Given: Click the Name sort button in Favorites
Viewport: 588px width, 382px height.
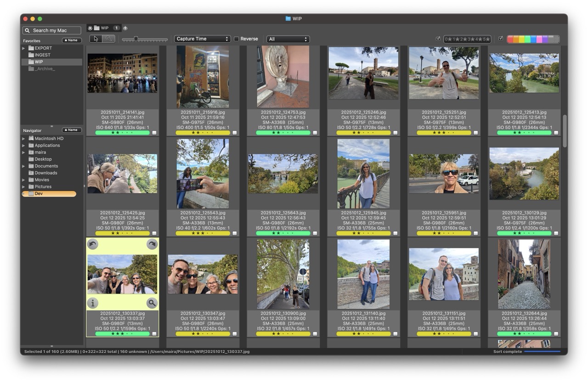Looking at the screenshot, I should point(72,40).
